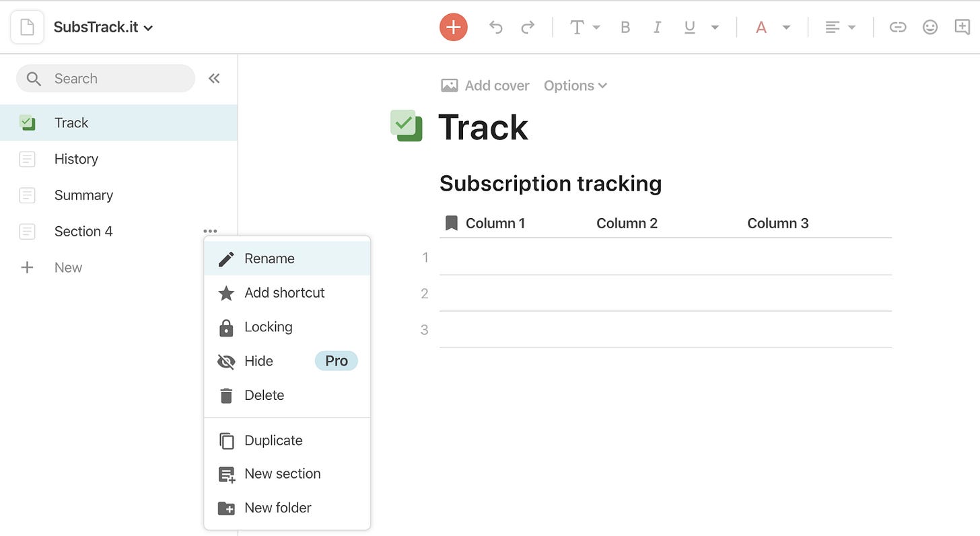Insert a link with the link icon

897,28
